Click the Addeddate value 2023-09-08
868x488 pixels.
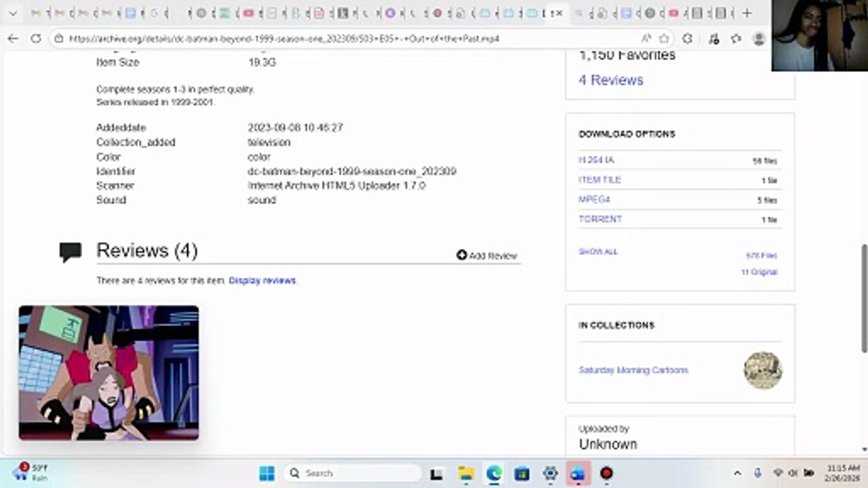coord(295,127)
